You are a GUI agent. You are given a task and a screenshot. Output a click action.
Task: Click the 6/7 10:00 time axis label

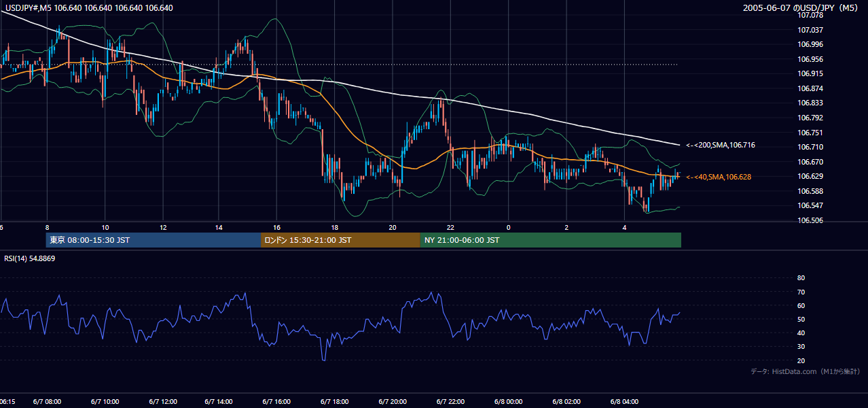105,401
